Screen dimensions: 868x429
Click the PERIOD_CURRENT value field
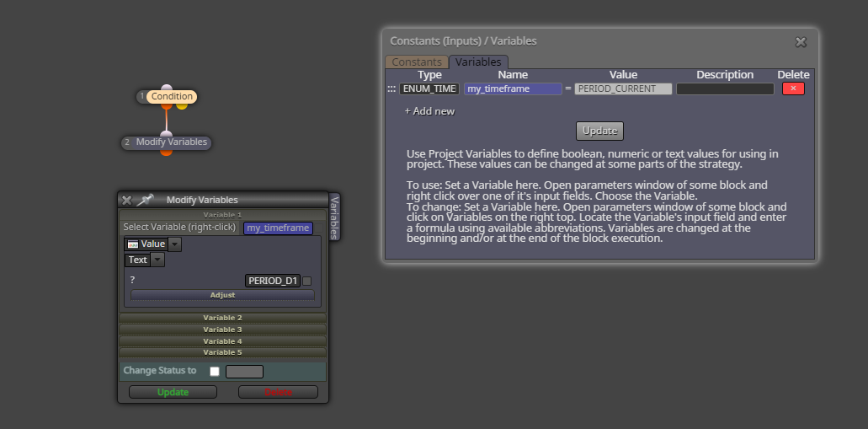click(623, 88)
